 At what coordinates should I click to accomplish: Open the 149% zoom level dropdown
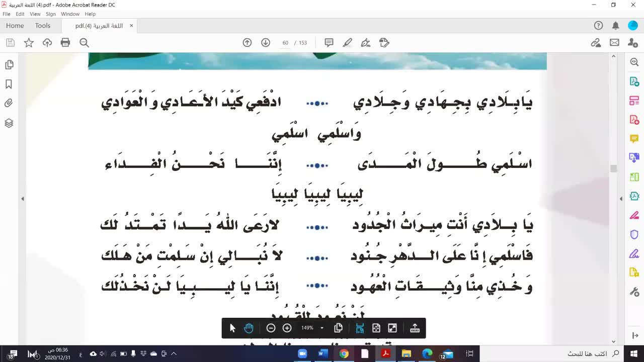pyautogui.click(x=322, y=328)
